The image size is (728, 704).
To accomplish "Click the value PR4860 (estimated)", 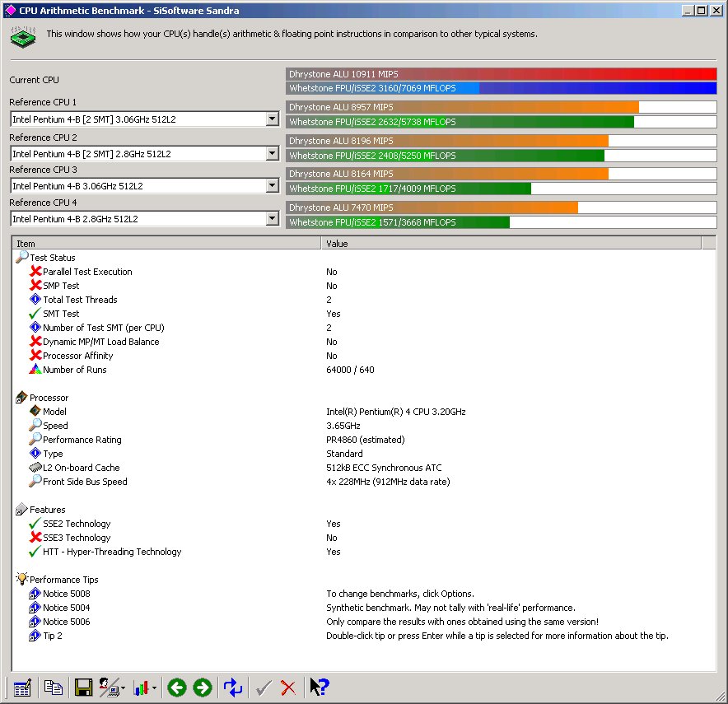I will click(366, 440).
